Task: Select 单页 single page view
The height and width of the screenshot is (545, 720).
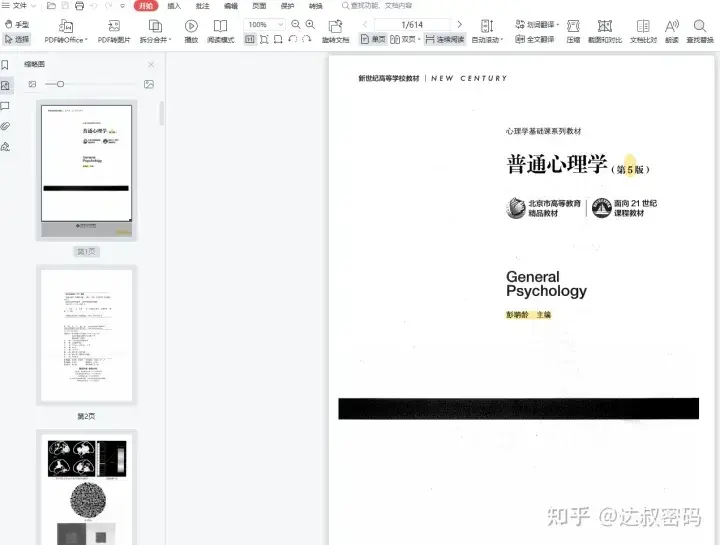Action: coord(373,39)
